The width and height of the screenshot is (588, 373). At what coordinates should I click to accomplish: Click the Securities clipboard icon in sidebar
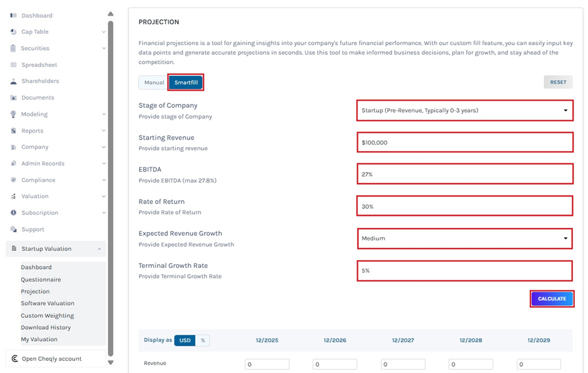(x=14, y=48)
